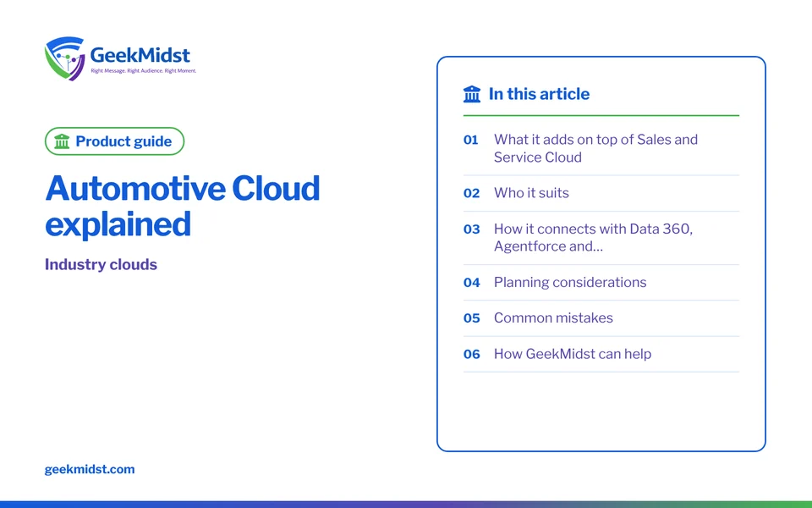Click the Industry clouds subtitle
The height and width of the screenshot is (508, 812).
click(101, 264)
